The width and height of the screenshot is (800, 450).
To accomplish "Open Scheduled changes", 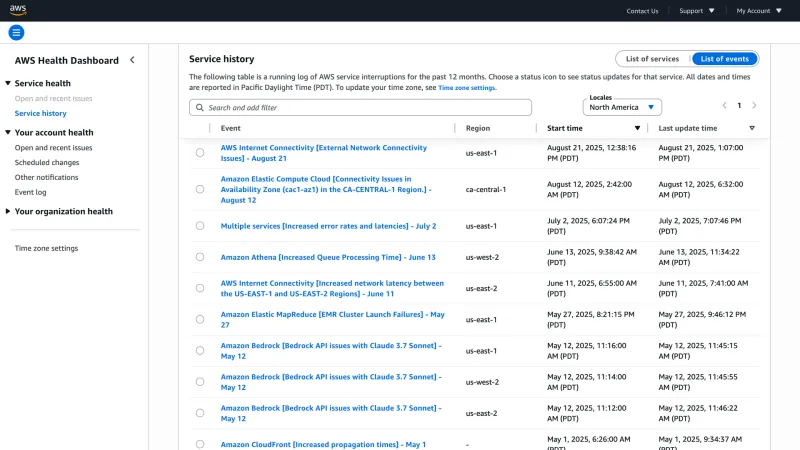I will (46, 162).
